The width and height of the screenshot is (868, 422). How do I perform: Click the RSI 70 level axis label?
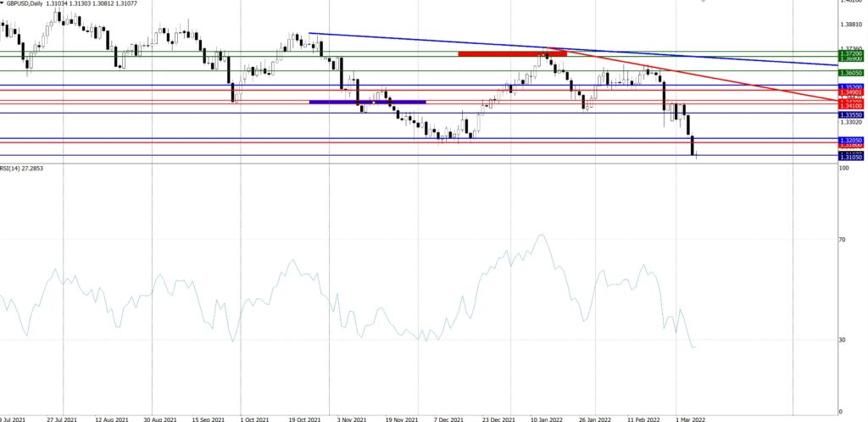[843, 240]
